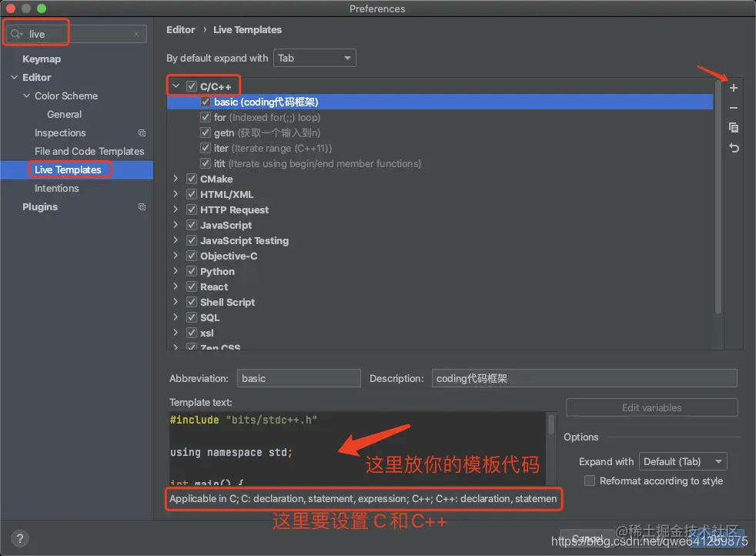Restore deleted defaults with revert arrow icon
Viewport: 756px width, 556px height.
pyautogui.click(x=734, y=148)
